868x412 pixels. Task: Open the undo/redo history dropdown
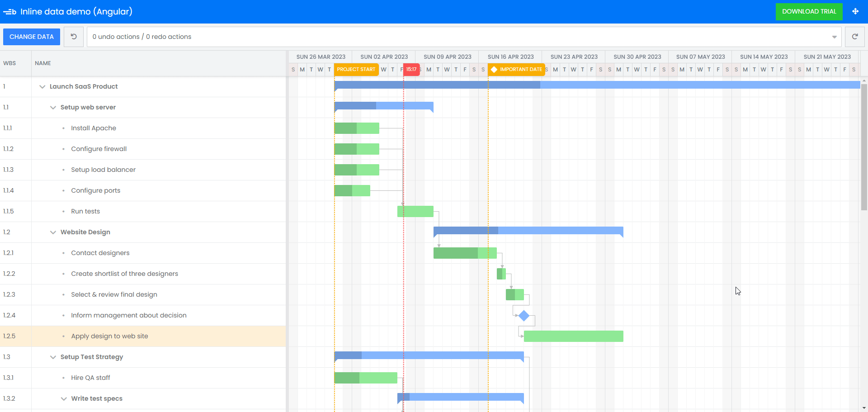(834, 37)
